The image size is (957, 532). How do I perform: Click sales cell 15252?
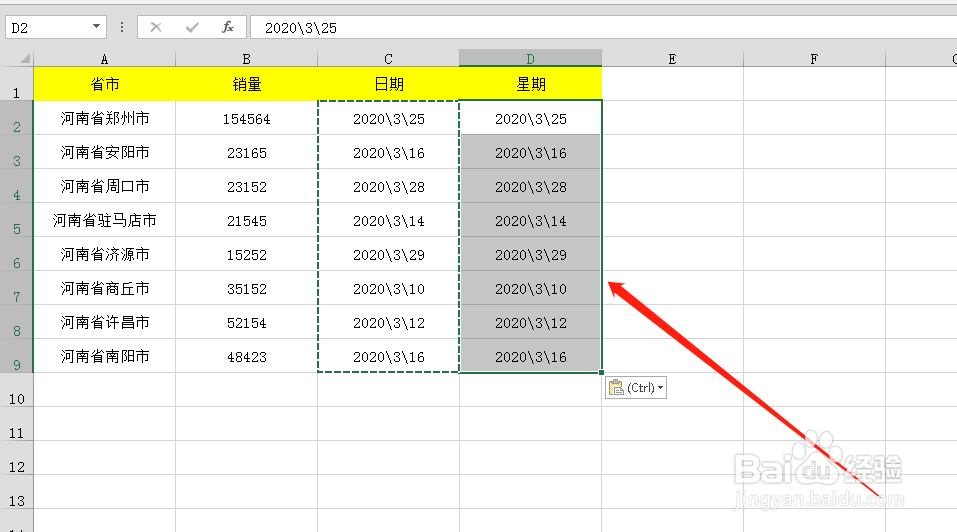tap(247, 254)
